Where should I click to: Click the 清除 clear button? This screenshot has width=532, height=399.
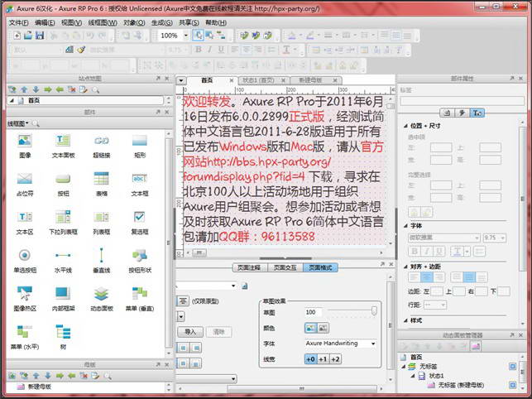coord(218,332)
